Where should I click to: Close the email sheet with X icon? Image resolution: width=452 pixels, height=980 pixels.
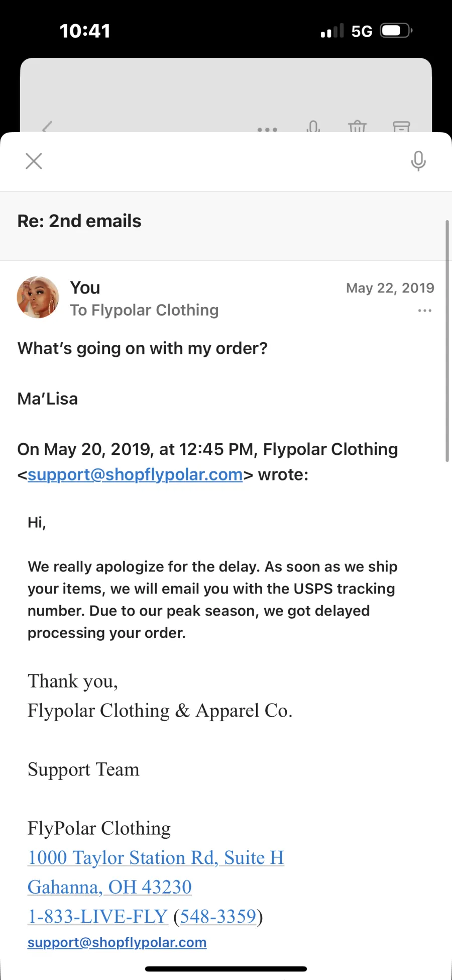[x=34, y=161]
